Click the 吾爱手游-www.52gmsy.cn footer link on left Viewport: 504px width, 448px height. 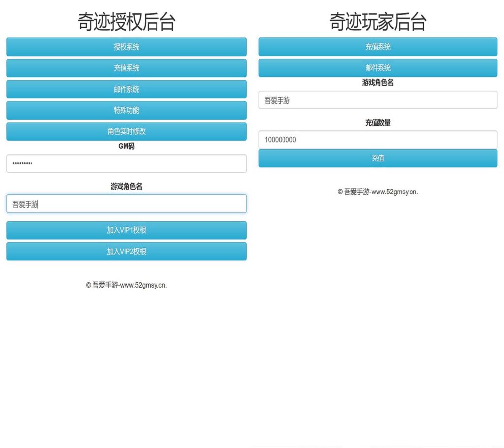pos(126,285)
